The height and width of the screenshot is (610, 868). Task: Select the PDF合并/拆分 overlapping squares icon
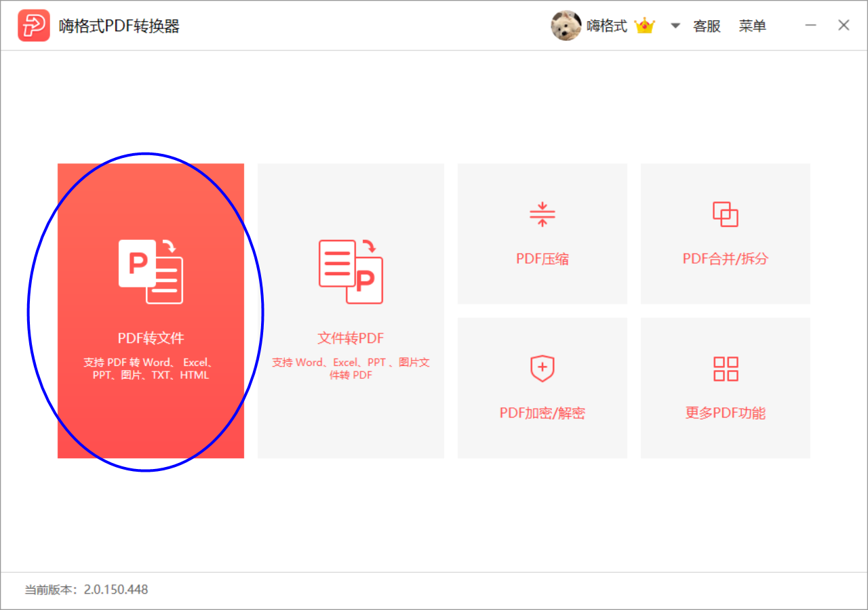(726, 214)
